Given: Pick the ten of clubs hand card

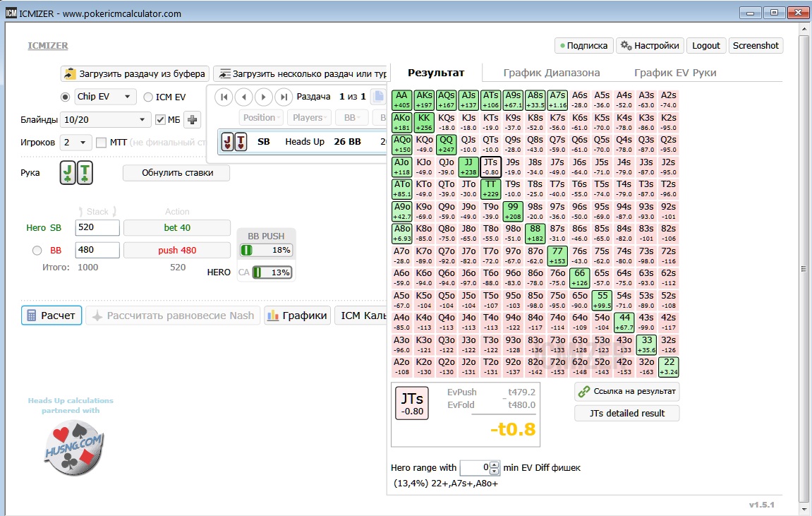Looking at the screenshot, I should (x=85, y=173).
